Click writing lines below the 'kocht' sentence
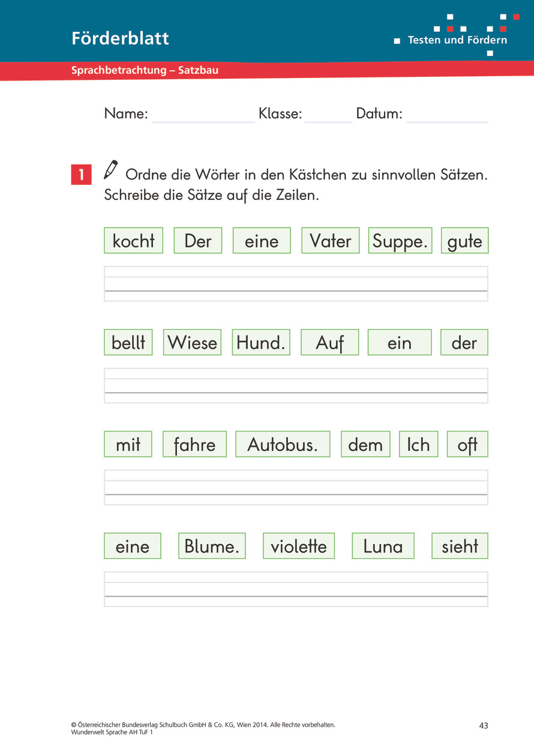 click(296, 283)
